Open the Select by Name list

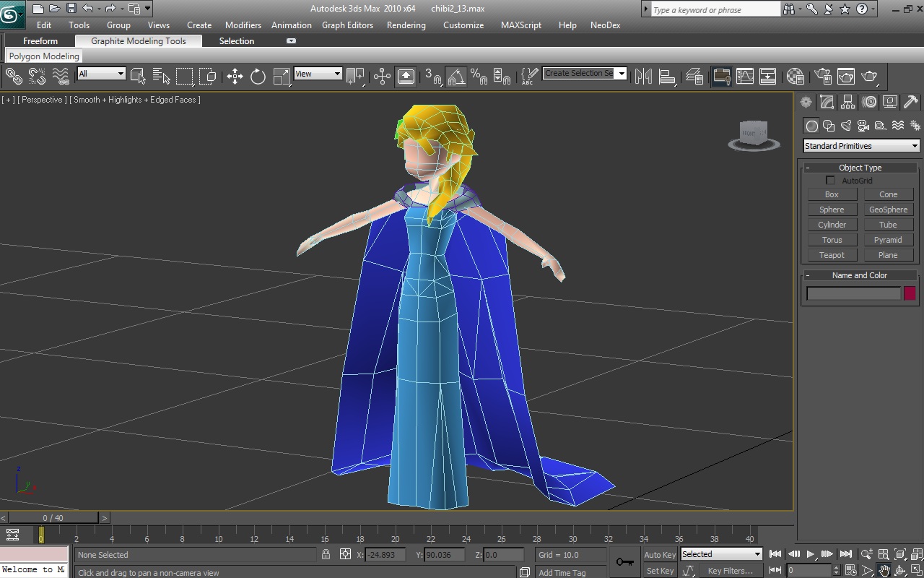pyautogui.click(x=162, y=76)
